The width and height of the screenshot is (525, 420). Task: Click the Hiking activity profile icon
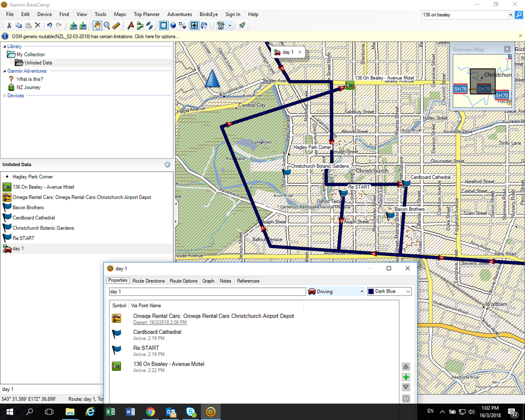click(x=220, y=26)
